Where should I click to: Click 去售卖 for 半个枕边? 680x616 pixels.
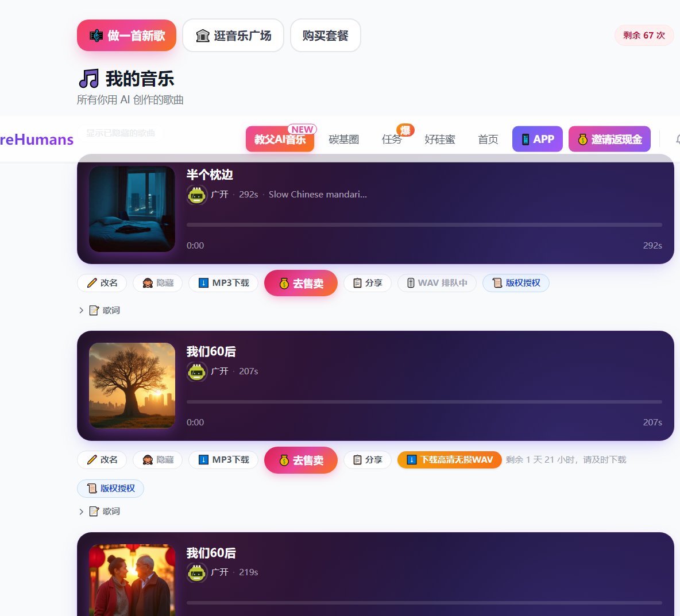[301, 283]
